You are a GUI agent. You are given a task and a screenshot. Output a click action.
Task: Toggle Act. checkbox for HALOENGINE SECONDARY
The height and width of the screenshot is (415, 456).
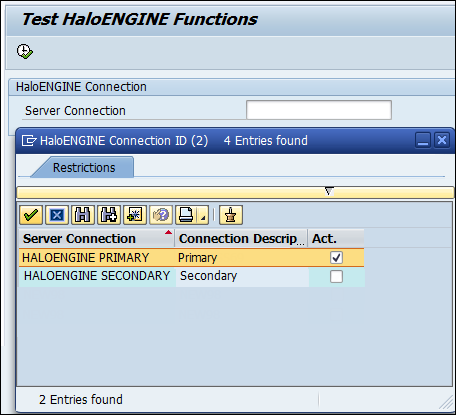point(336,276)
